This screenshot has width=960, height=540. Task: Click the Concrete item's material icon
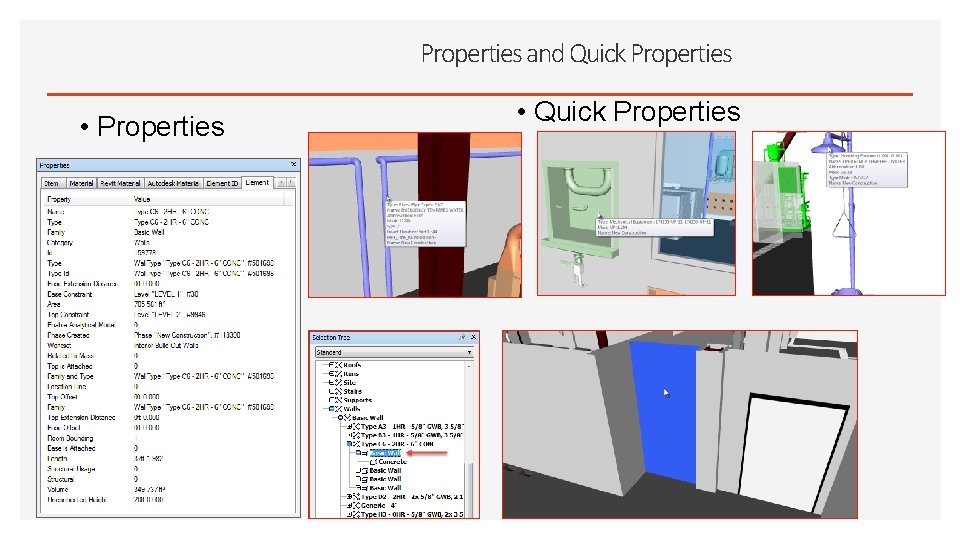coord(373,462)
